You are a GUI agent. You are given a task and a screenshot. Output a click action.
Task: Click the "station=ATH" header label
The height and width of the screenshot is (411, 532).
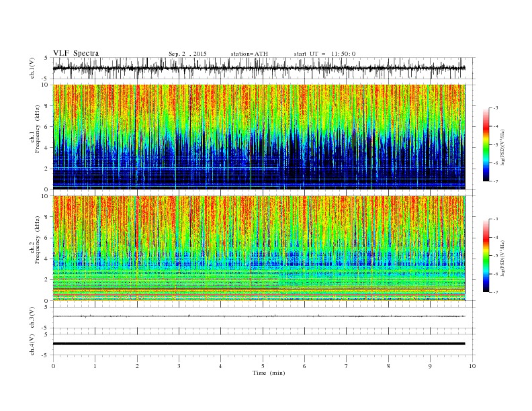pos(249,54)
